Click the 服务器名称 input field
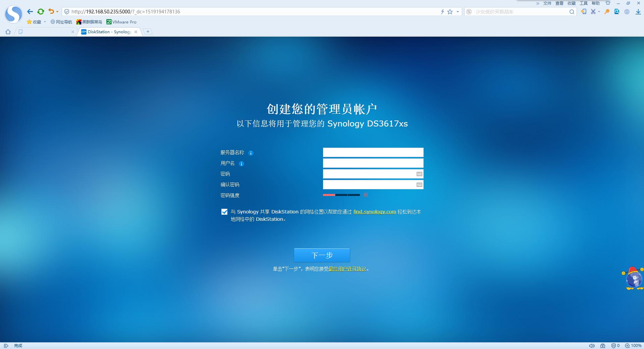The width and height of the screenshot is (644, 349). pos(373,152)
